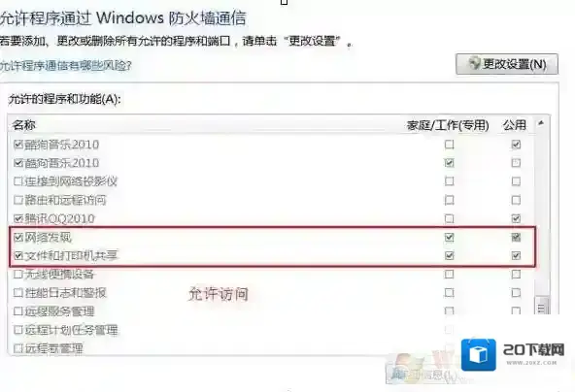Click the 更改设置(N) button
This screenshot has width=575, height=392.
coord(507,64)
